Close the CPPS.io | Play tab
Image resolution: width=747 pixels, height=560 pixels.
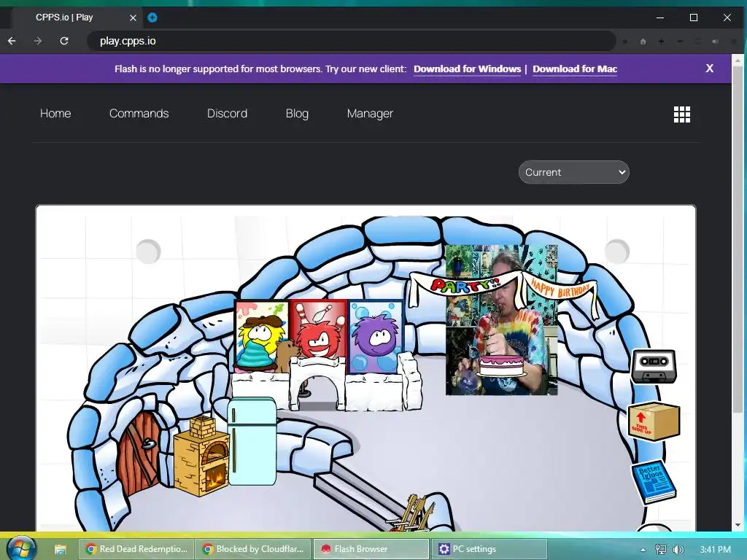pyautogui.click(x=133, y=17)
